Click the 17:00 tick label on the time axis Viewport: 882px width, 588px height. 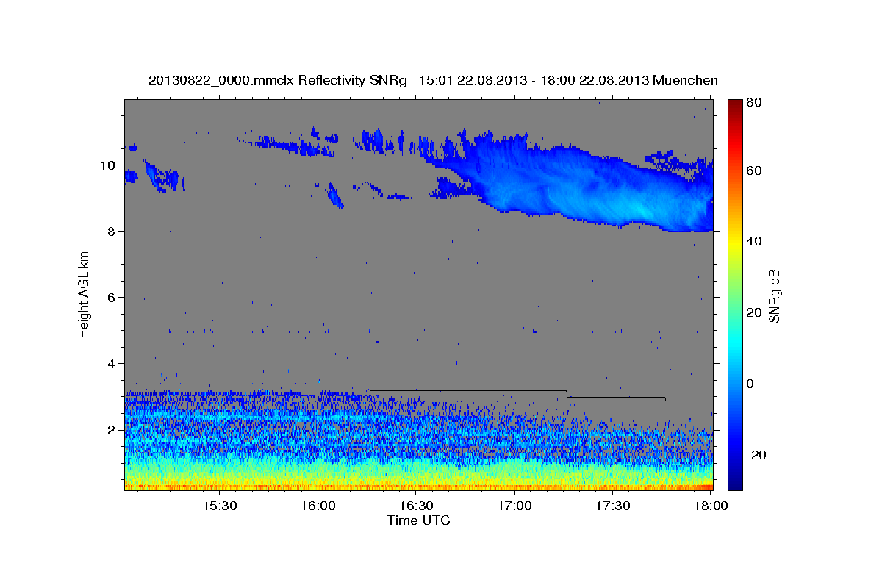514,506
